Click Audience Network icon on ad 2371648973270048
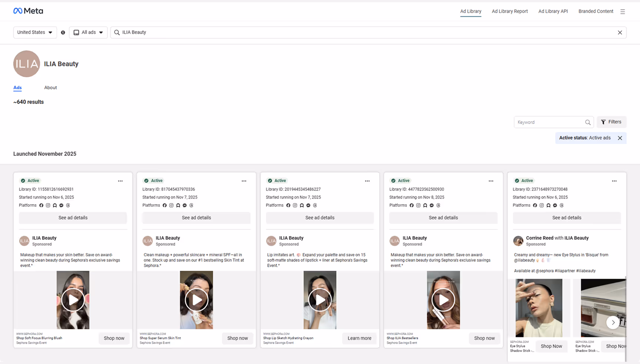 pos(548,205)
